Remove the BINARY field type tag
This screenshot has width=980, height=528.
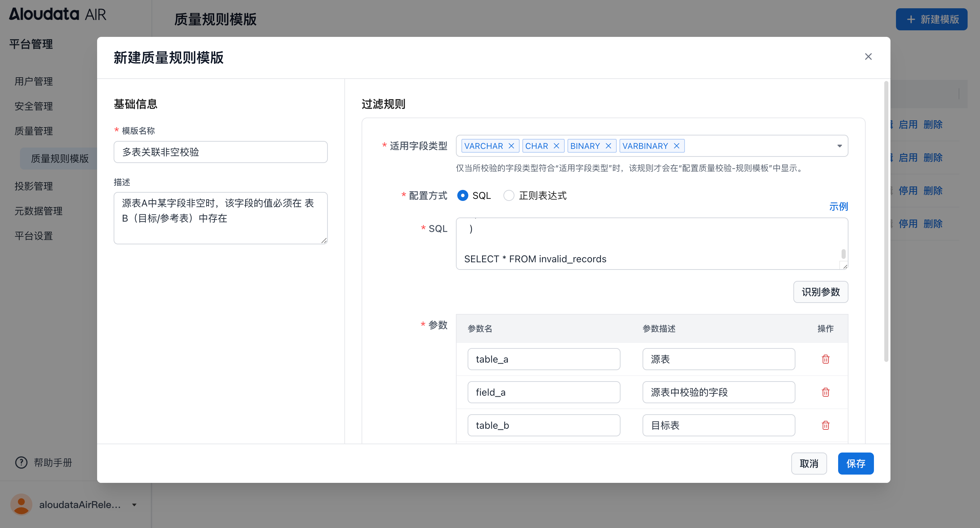[608, 146]
